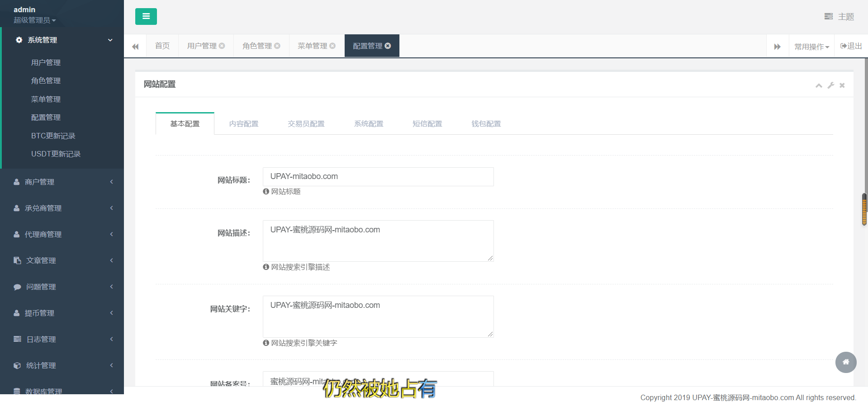Close the 配置管理 tab via its x icon
Screen dimensions: 868x406
pos(388,46)
